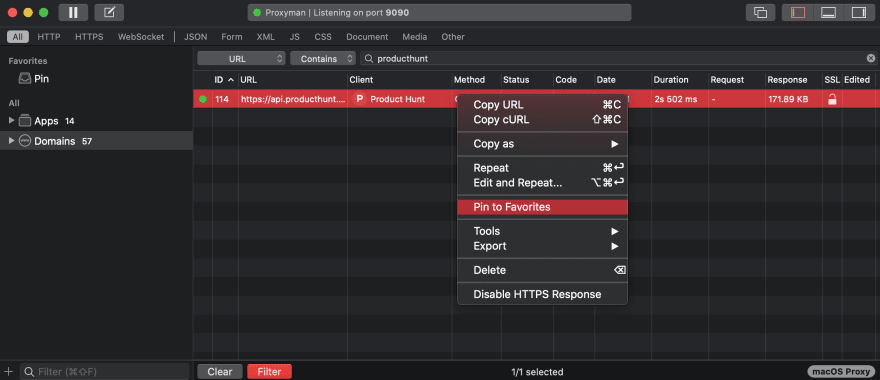Filter by JS content type
This screenshot has height=380, width=880.
pos(295,36)
